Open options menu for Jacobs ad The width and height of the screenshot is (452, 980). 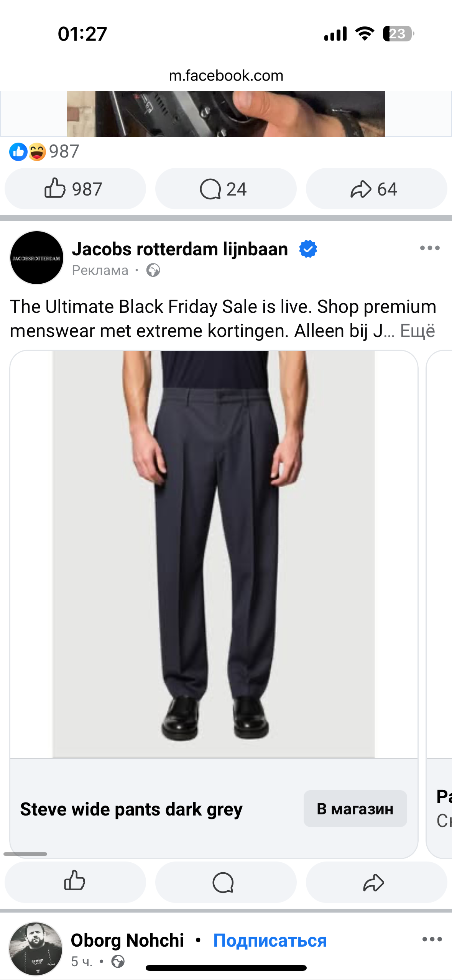tap(430, 248)
